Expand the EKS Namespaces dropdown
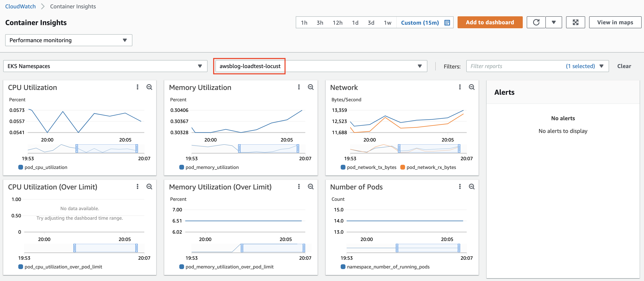 coord(105,66)
